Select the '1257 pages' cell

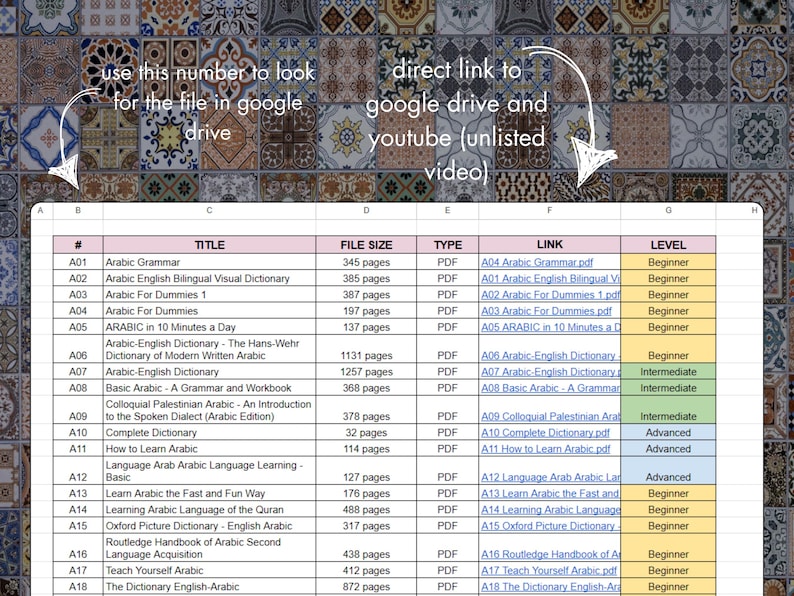(366, 372)
